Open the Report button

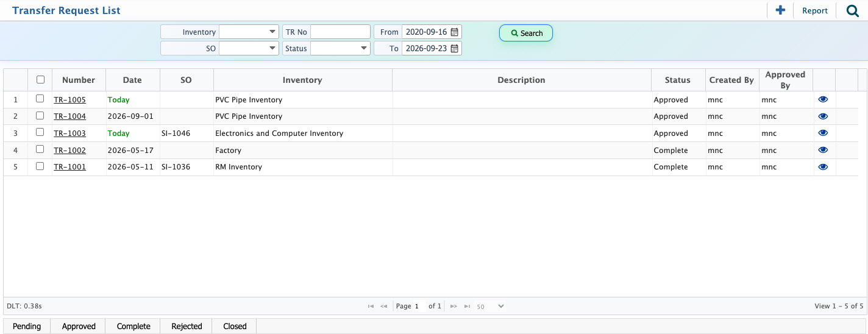[814, 10]
